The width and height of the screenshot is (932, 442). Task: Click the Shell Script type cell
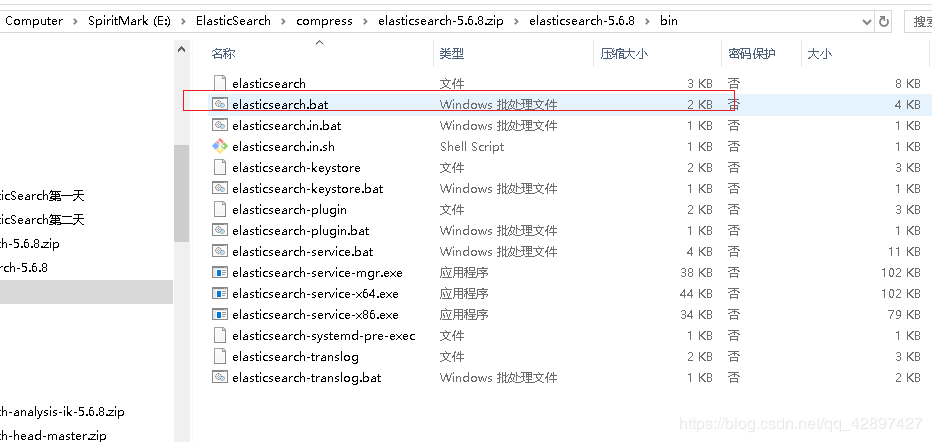coord(472,146)
